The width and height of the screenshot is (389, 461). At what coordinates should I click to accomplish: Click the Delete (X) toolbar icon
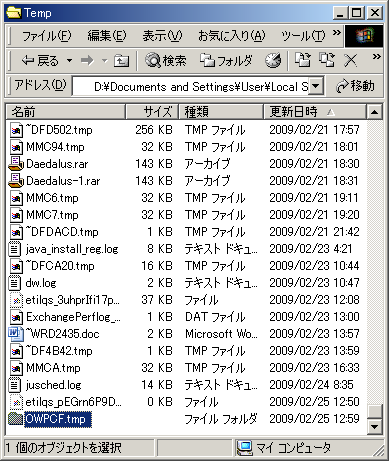click(350, 61)
